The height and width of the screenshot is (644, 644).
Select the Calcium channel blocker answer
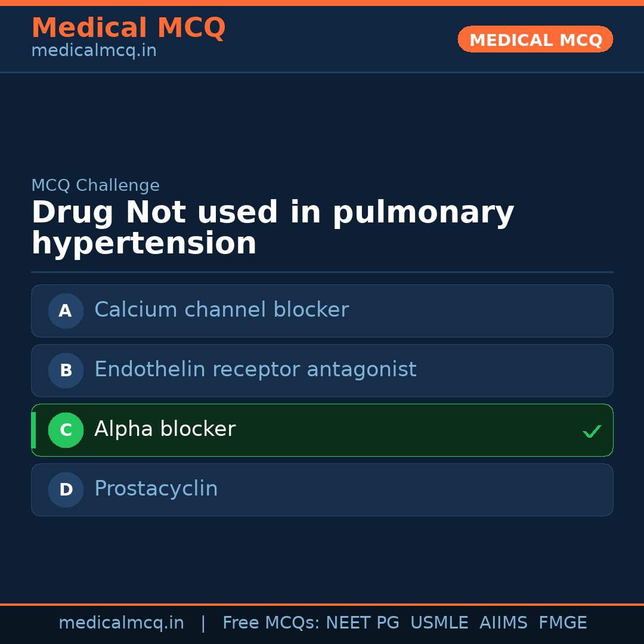point(221,310)
